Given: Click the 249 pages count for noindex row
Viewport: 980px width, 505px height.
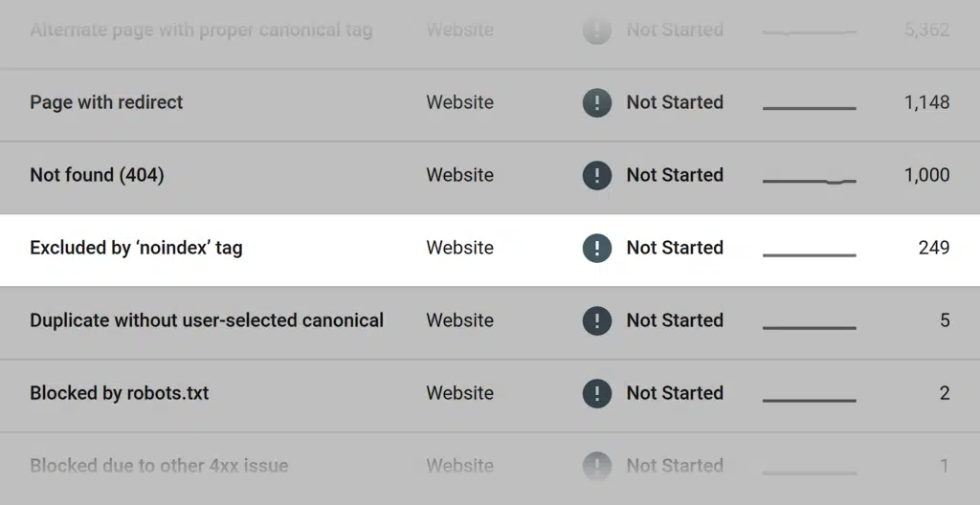Looking at the screenshot, I should [933, 248].
